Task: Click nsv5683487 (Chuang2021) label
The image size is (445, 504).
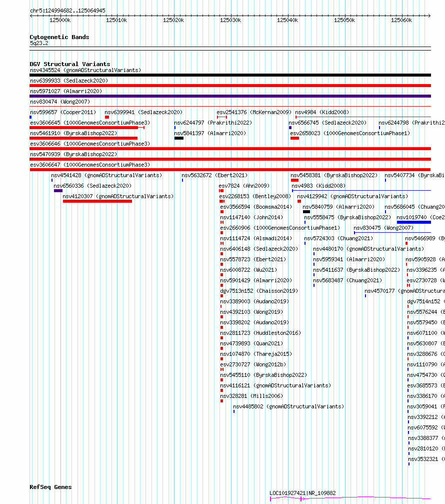Action: coord(347,281)
